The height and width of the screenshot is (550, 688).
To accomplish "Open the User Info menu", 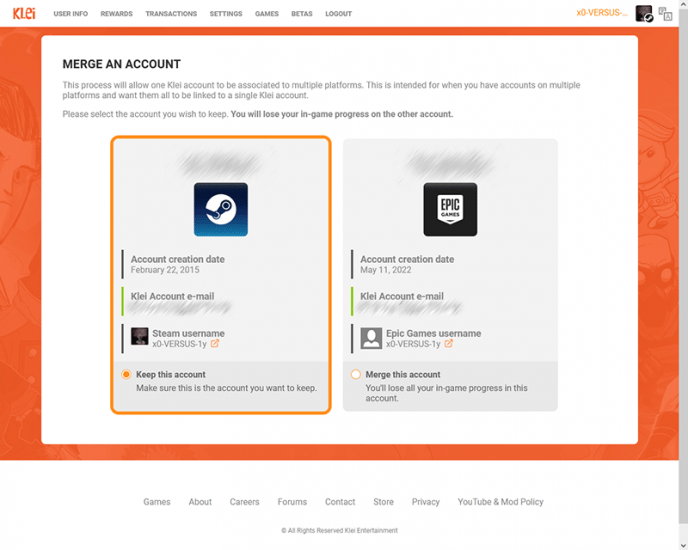I will tap(71, 14).
